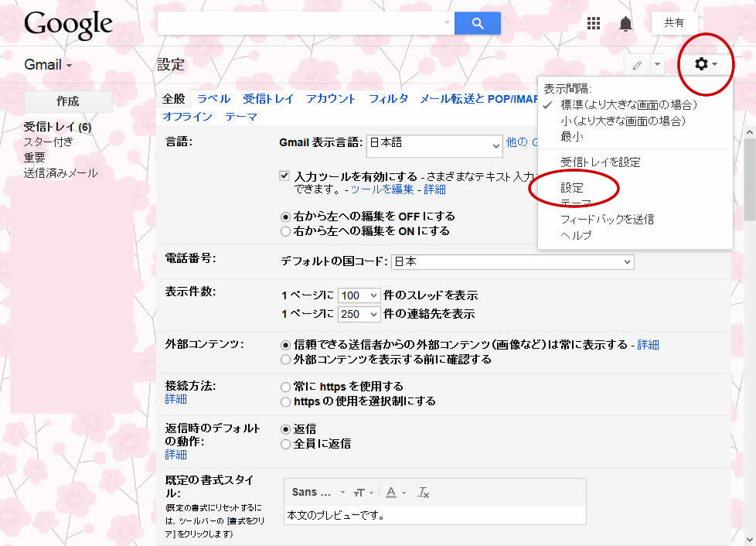
Task: Click the search options arrow in search box
Action: pos(447,22)
